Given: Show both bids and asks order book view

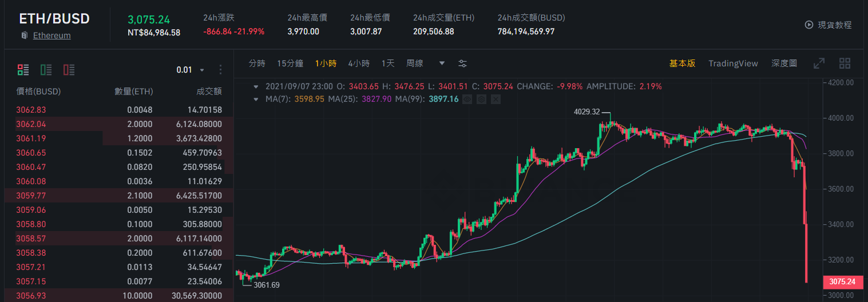Looking at the screenshot, I should click(23, 70).
